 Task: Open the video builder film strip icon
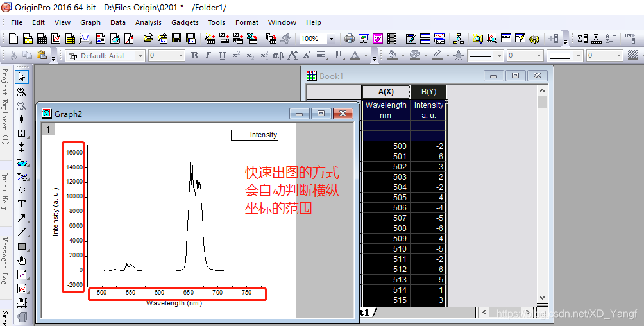click(x=392, y=39)
